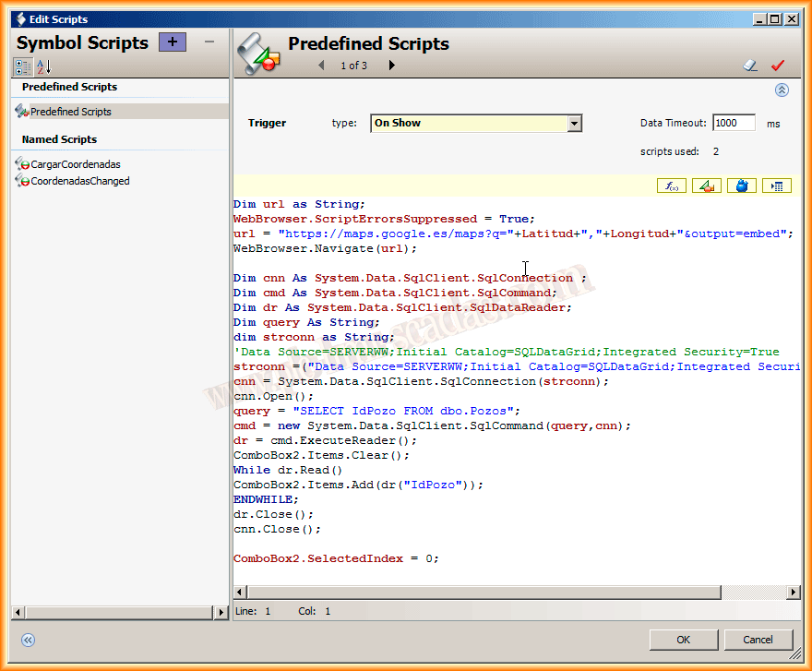Go to the previous script arrow
812x671 pixels.
321,66
